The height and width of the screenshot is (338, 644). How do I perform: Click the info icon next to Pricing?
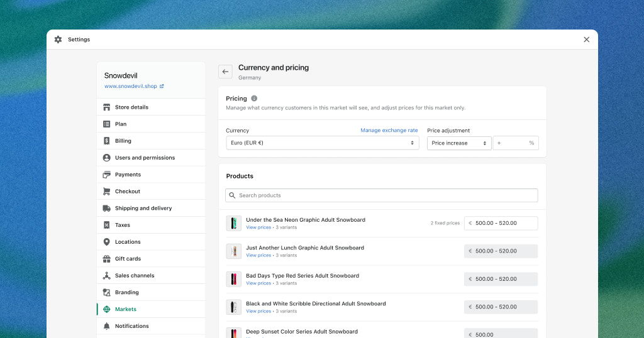(254, 99)
